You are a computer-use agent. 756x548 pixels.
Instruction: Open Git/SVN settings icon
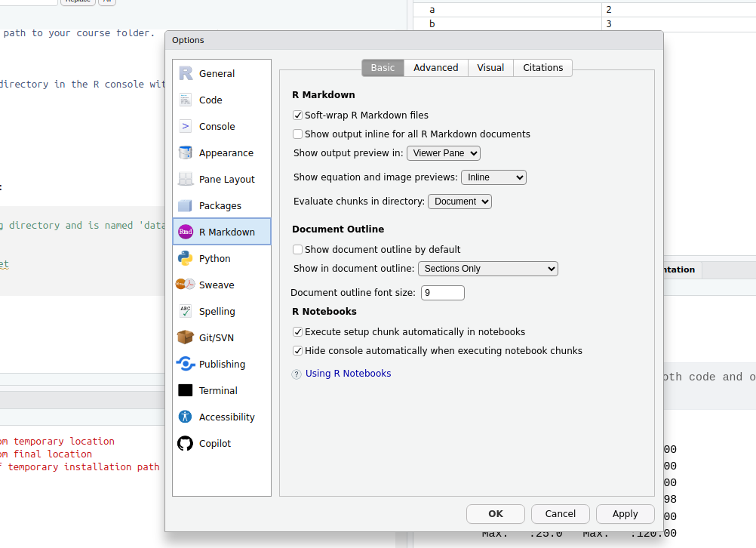[186, 337]
